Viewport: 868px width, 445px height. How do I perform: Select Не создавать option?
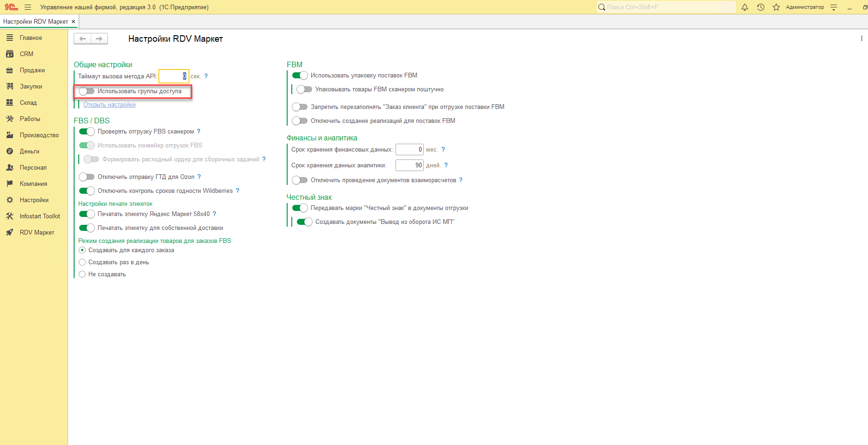click(x=82, y=274)
